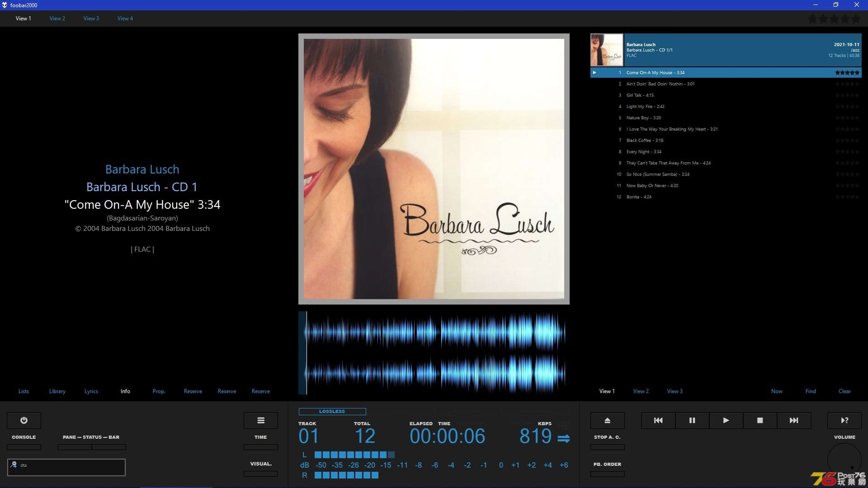The height and width of the screenshot is (488, 868).
Task: Click the small album thumbnail in playlist header
Action: click(607, 50)
